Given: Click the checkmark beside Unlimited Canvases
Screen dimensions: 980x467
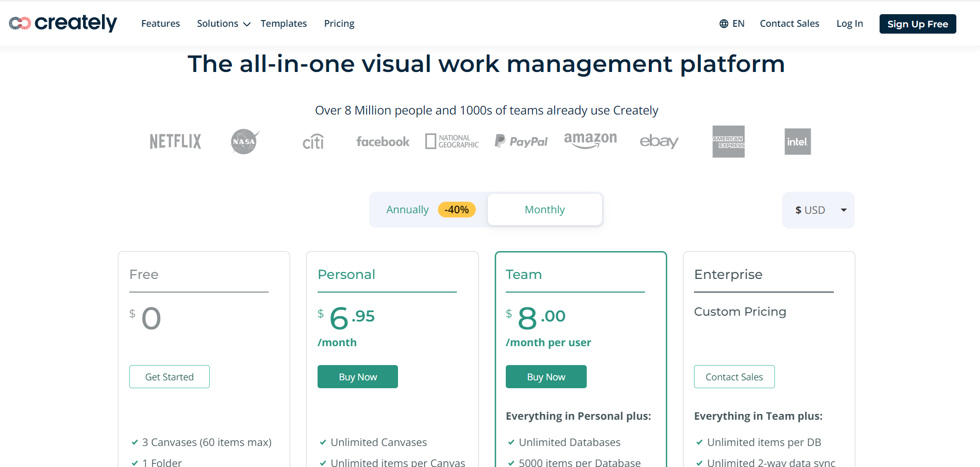Looking at the screenshot, I should (x=323, y=442).
